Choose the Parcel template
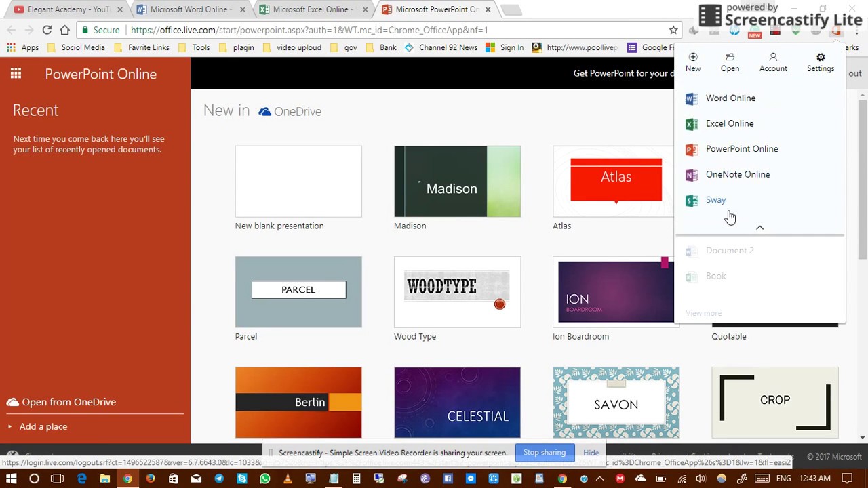Viewport: 868px width, 488px height. (x=298, y=292)
